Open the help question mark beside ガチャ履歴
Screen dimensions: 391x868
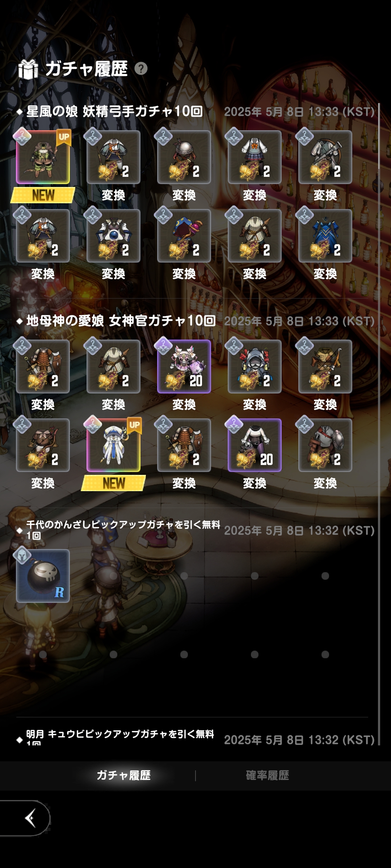[x=141, y=68]
